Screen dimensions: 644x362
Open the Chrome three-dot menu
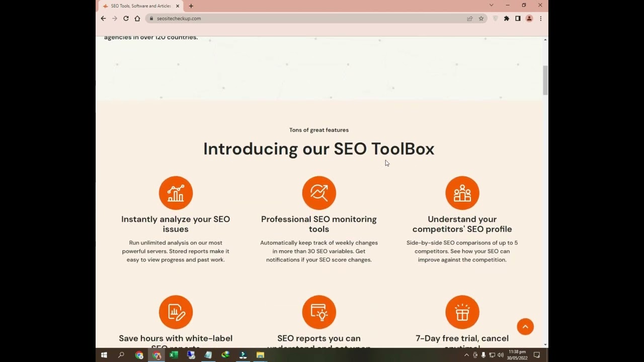[540, 19]
